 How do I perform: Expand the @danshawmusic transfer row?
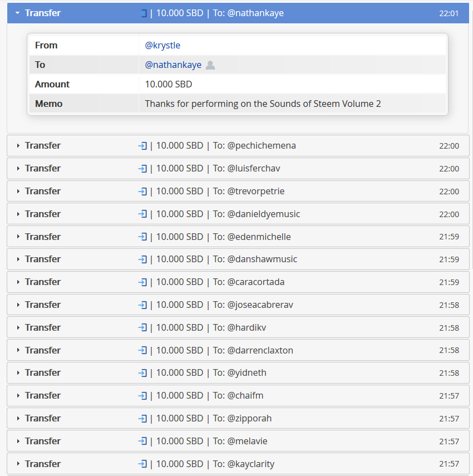238,259
